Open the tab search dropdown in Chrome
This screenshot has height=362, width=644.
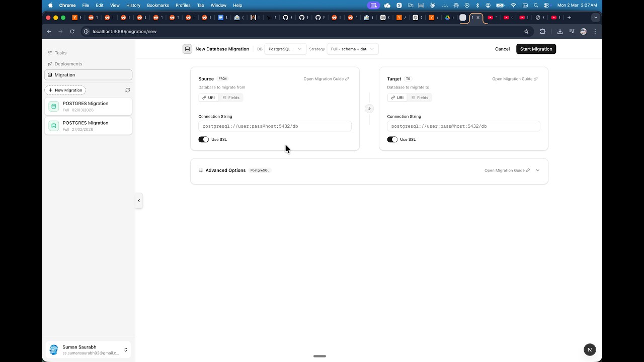(596, 18)
